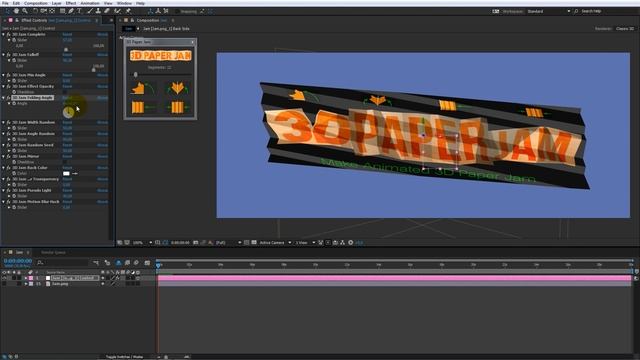640x360 pixels.
Task: Collapse the 3D Jam Falloff effect group
Action: click(x=4, y=54)
